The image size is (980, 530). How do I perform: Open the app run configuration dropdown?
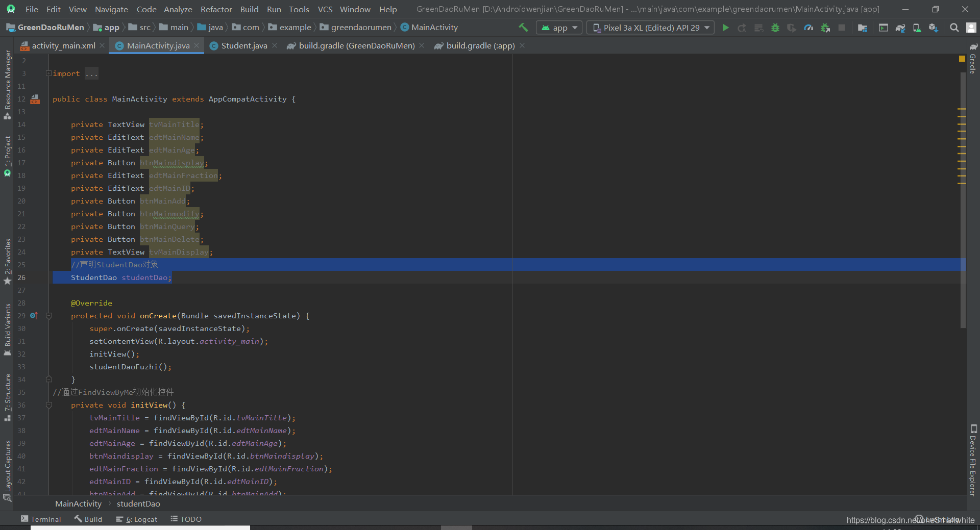click(559, 28)
